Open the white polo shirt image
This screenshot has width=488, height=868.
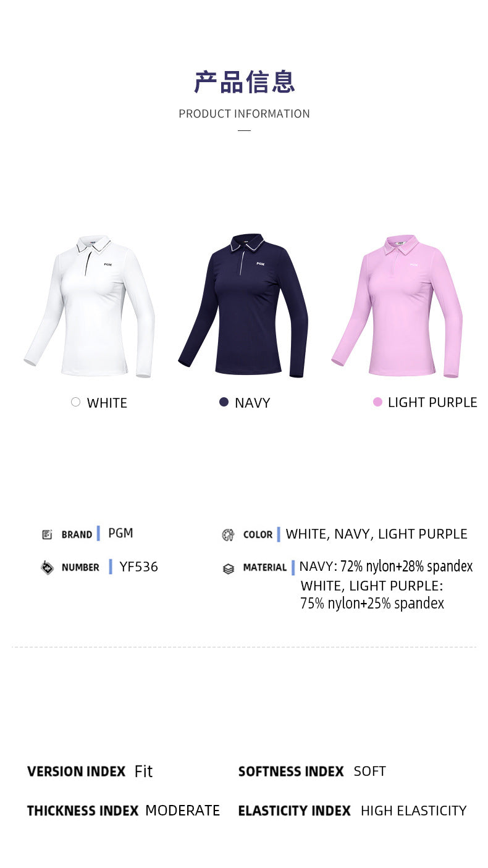click(90, 306)
